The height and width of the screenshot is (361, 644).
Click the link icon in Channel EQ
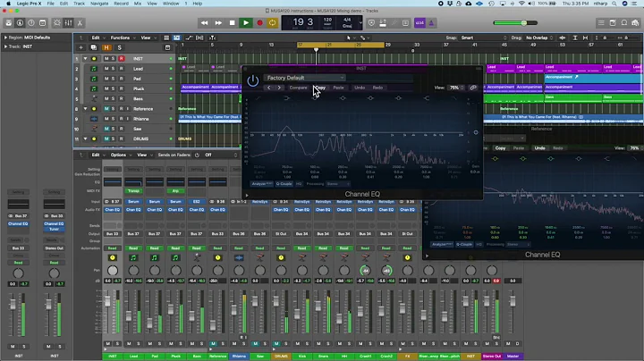pos(473,88)
